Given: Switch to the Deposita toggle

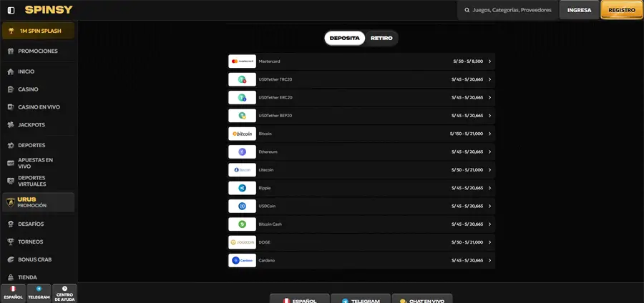Looking at the screenshot, I should pos(345,38).
